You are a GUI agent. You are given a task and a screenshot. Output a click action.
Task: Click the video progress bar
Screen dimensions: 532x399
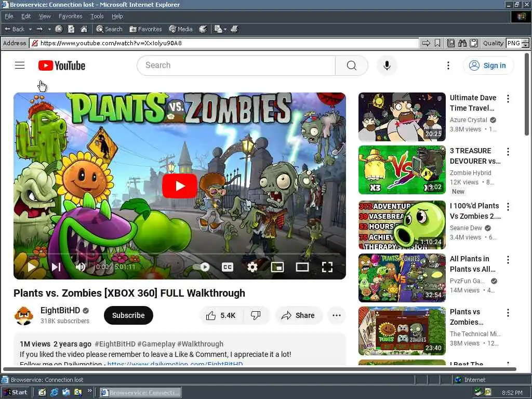tap(179, 254)
